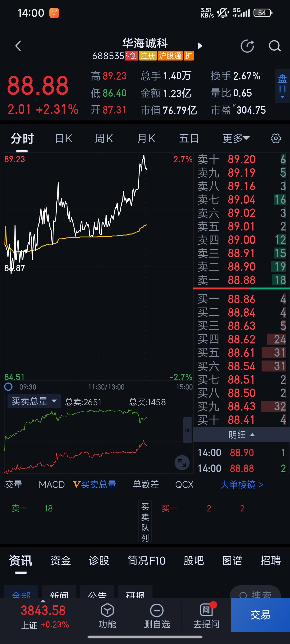Open the 买卖总量 indicator dropdown

click(34, 401)
